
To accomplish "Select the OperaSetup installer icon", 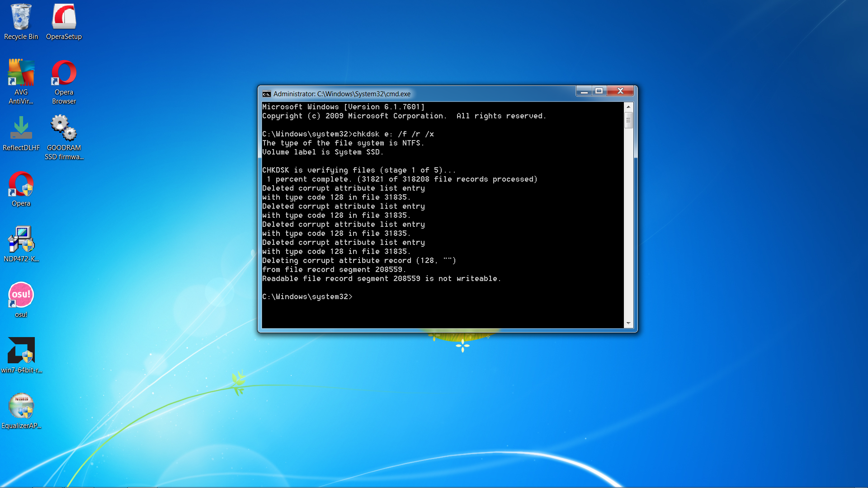I will tap(64, 22).
